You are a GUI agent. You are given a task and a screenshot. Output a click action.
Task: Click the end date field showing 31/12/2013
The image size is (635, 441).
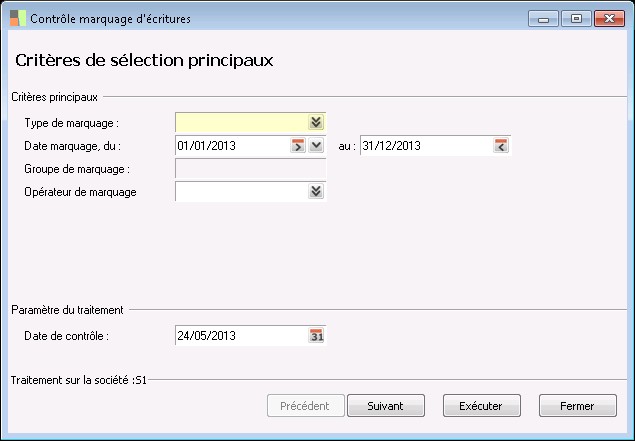click(x=426, y=146)
